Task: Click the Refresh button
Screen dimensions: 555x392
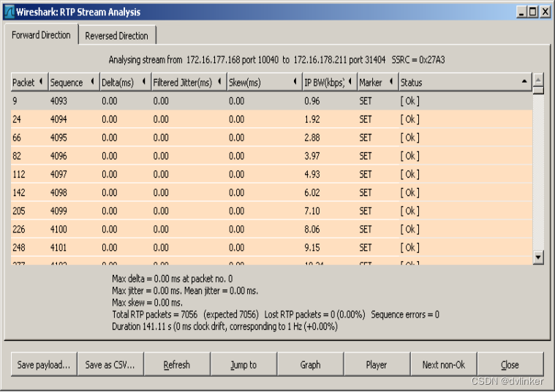Action: (177, 364)
